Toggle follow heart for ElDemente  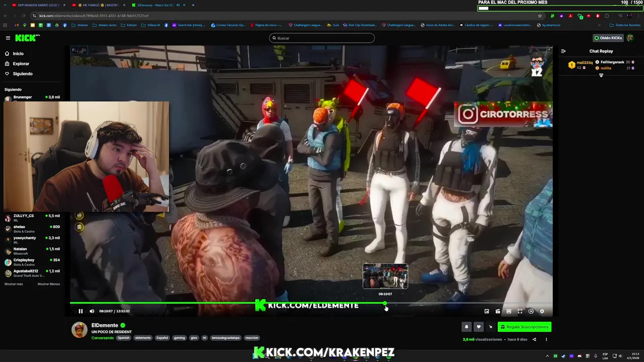pos(478,327)
